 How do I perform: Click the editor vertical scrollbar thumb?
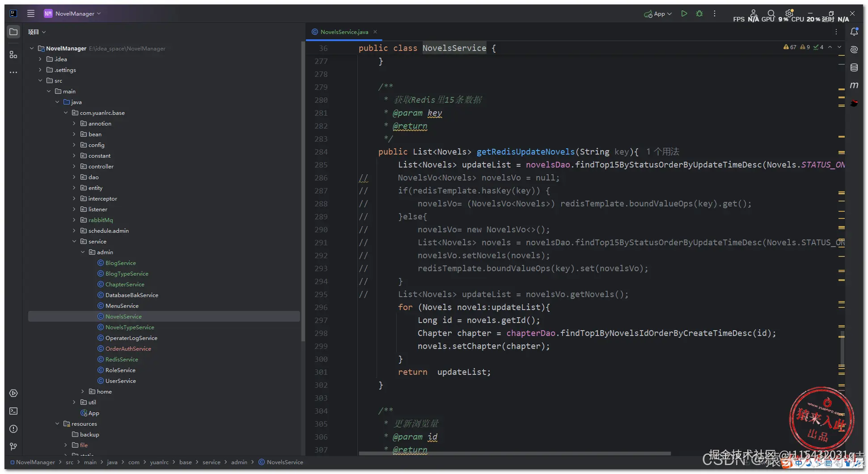tap(842, 348)
